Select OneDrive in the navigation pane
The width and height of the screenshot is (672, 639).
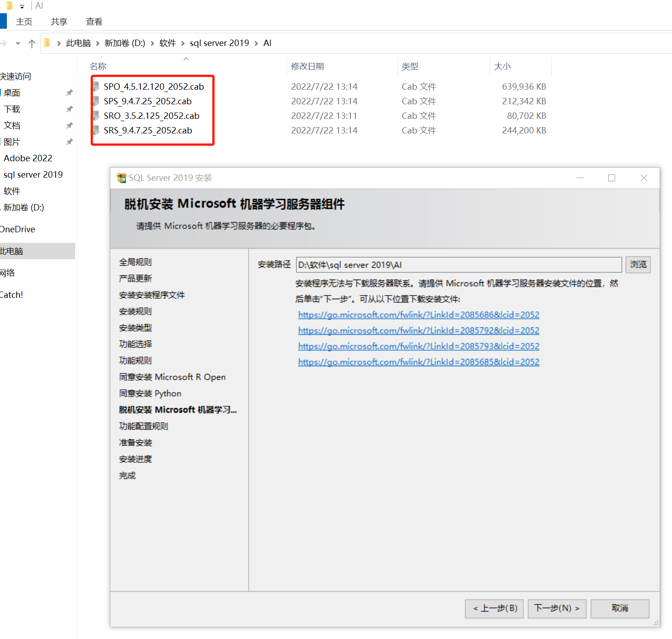tap(17, 230)
